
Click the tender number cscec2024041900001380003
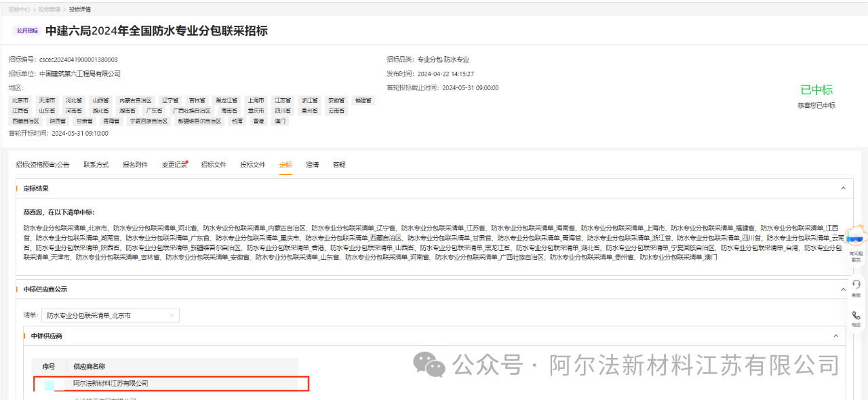(x=79, y=60)
